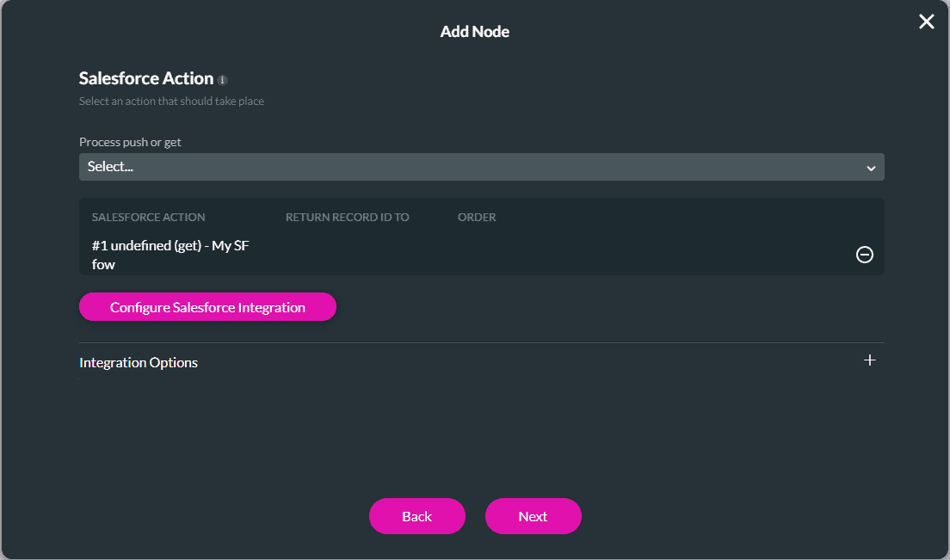Click the Next button

[533, 516]
